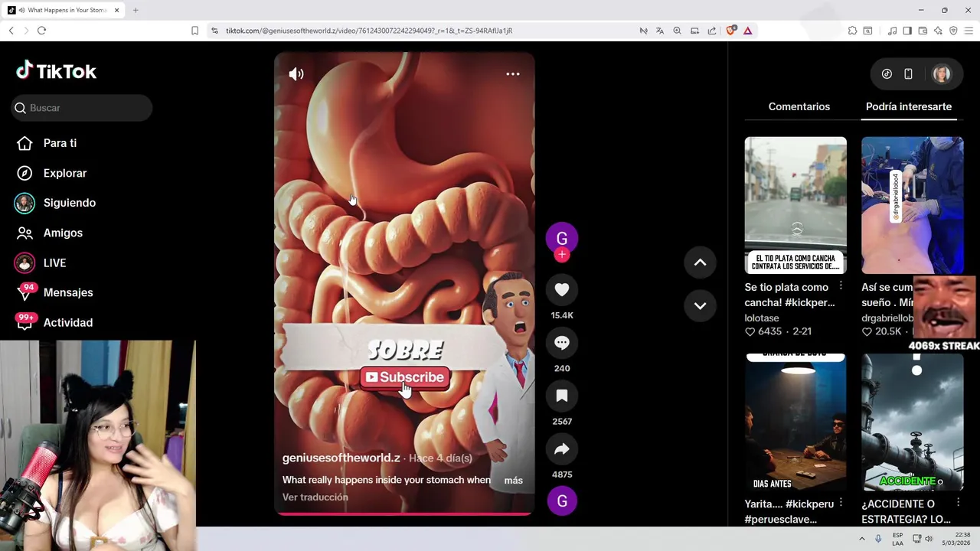This screenshot has height=551, width=980.
Task: Toggle the browser sidebar panel
Action: (x=907, y=31)
